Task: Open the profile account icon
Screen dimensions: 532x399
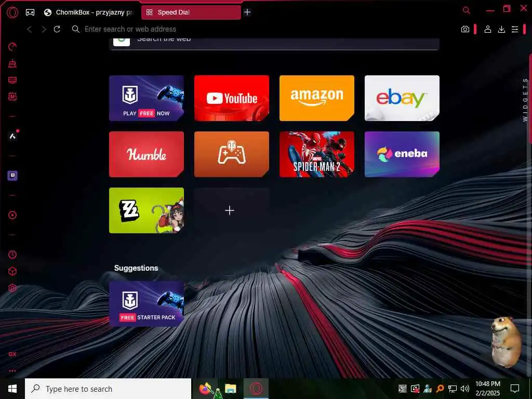Action: point(488,29)
